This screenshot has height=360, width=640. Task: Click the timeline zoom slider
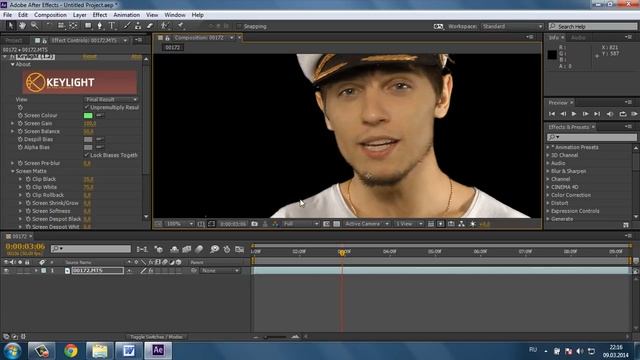tap(276, 337)
